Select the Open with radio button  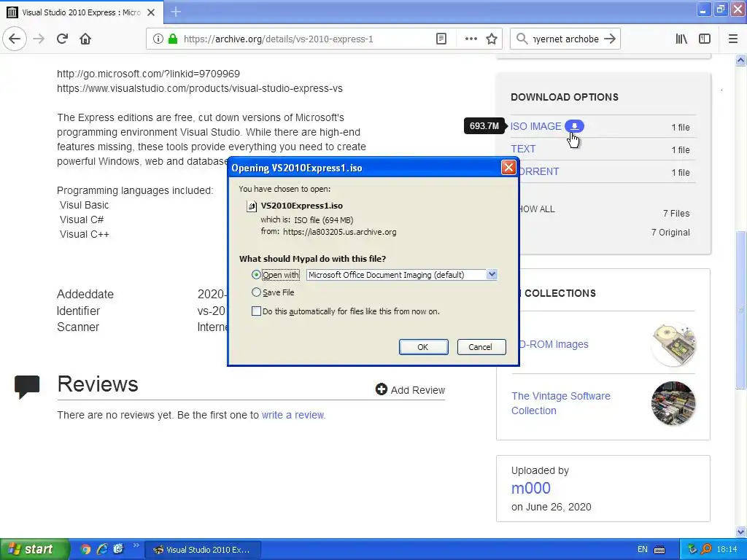tap(256, 275)
